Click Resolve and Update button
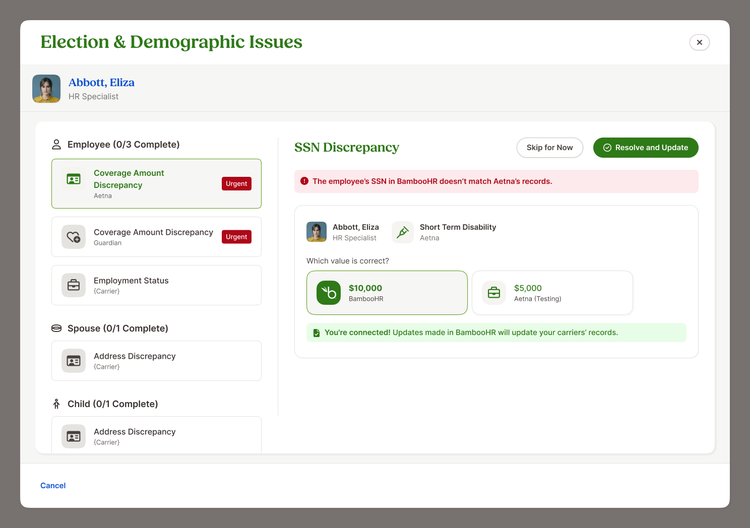The height and width of the screenshot is (528, 750). pos(646,147)
